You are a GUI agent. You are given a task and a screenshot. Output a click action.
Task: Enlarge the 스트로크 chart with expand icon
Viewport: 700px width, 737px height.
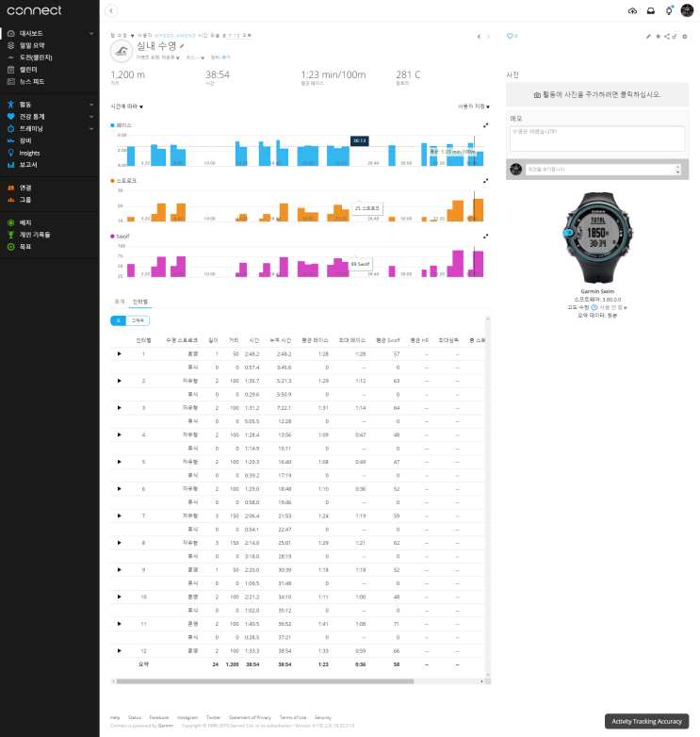tap(486, 181)
